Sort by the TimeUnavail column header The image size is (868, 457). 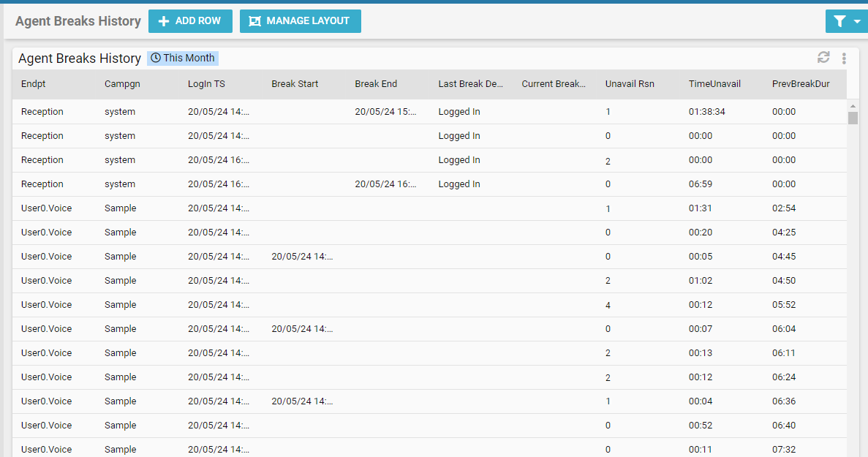click(714, 84)
